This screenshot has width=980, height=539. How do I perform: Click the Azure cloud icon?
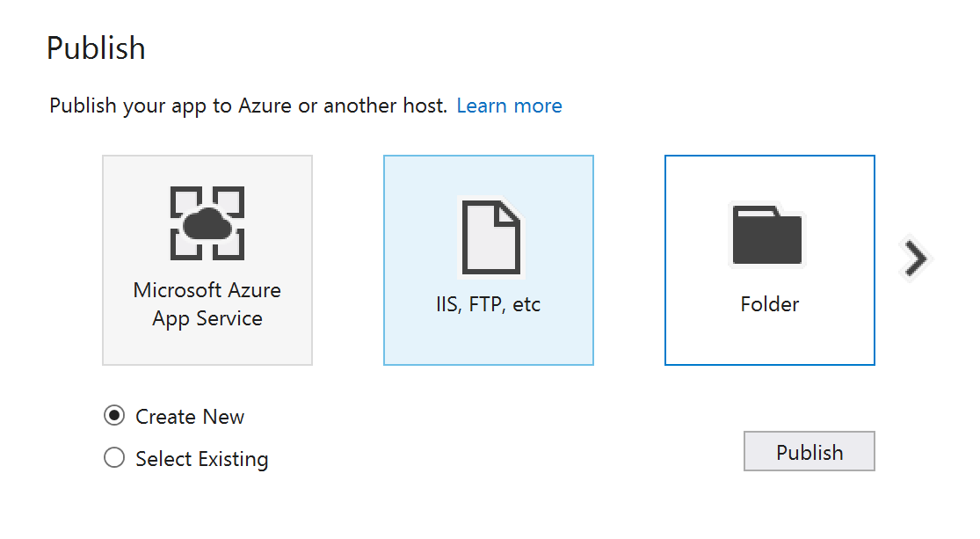coord(207,223)
